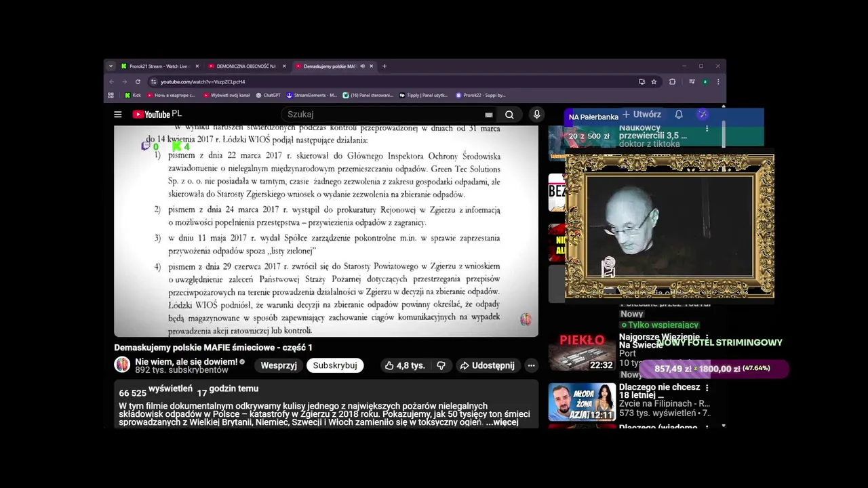868x488 pixels.
Task: Click the Wesprzyj button
Action: [x=279, y=365]
